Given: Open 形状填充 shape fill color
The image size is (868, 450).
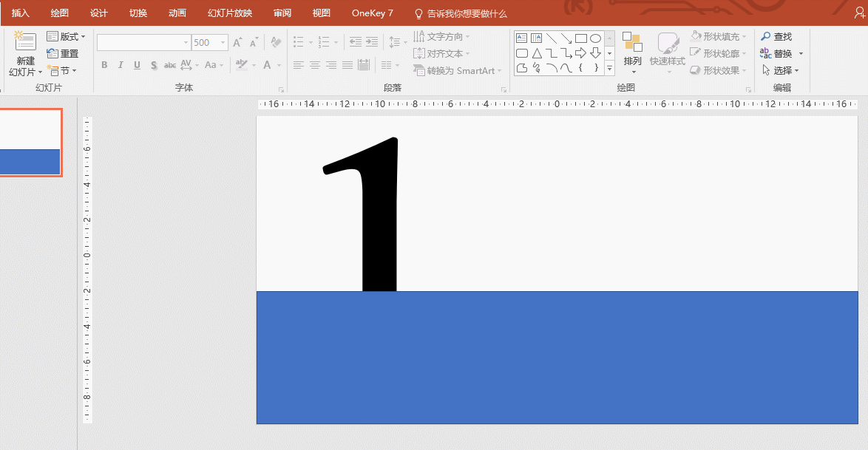Looking at the screenshot, I should (x=719, y=36).
